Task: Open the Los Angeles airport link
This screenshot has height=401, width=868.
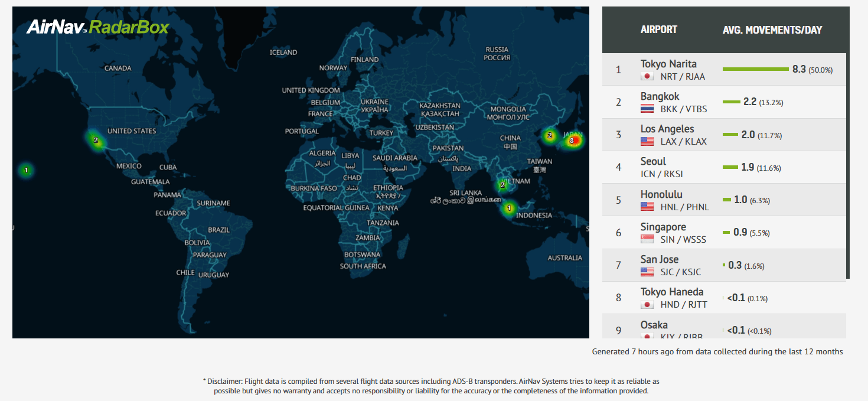Action: point(667,129)
